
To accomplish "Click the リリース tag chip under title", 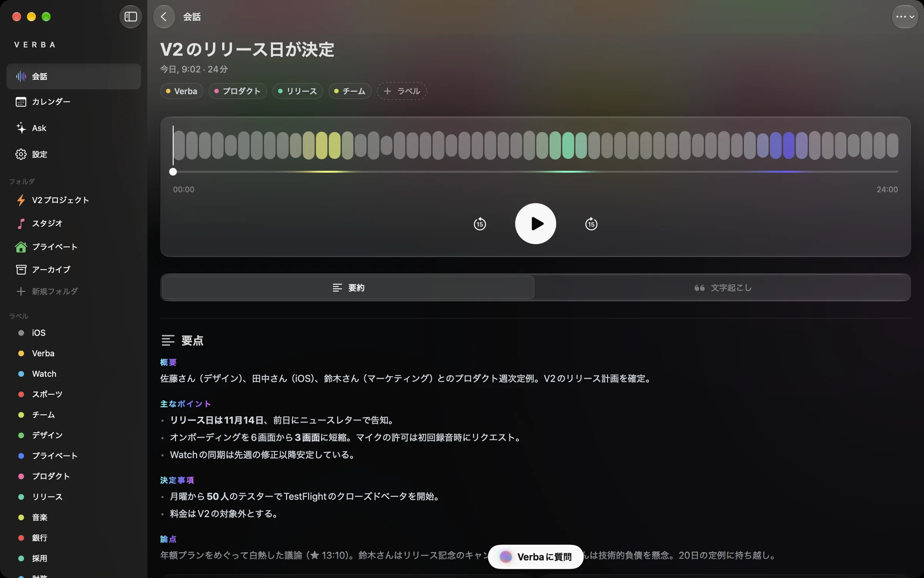I will coord(297,91).
